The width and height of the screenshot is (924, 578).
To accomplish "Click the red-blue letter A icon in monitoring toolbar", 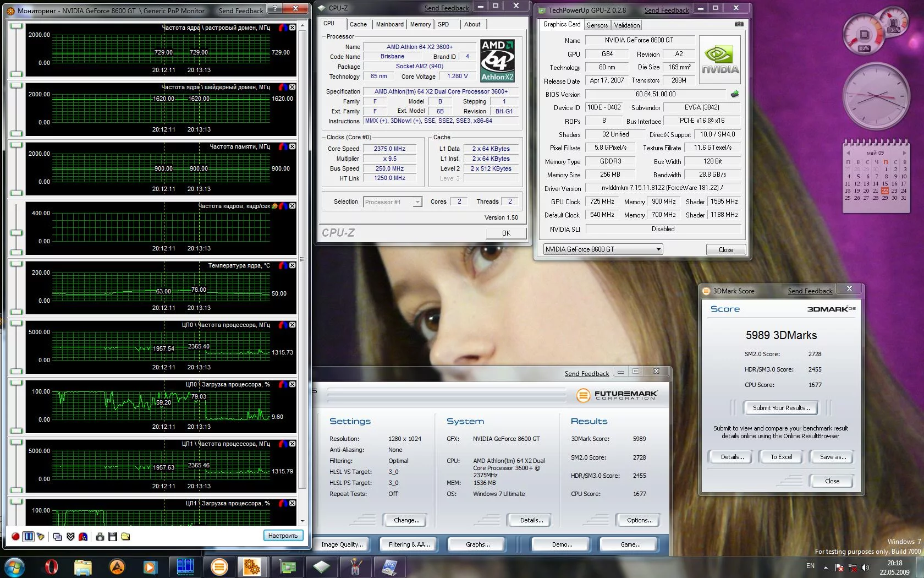I will [x=83, y=536].
